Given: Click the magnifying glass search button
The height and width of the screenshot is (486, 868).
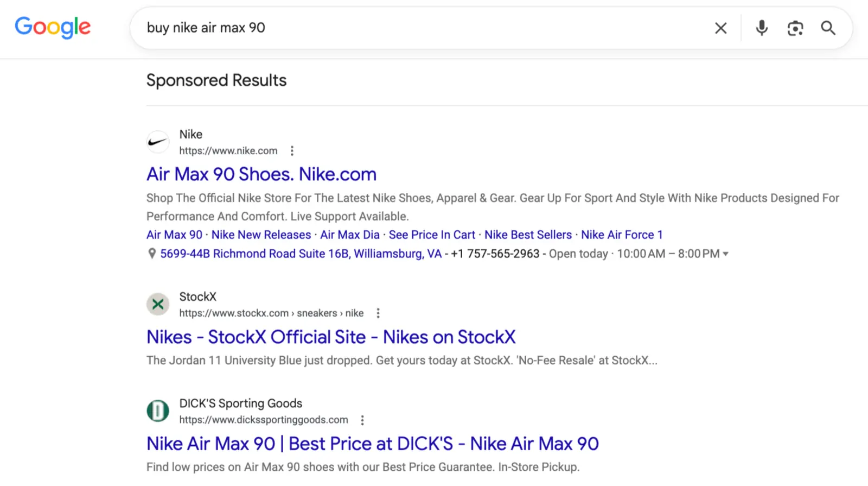Looking at the screenshot, I should pos(828,28).
